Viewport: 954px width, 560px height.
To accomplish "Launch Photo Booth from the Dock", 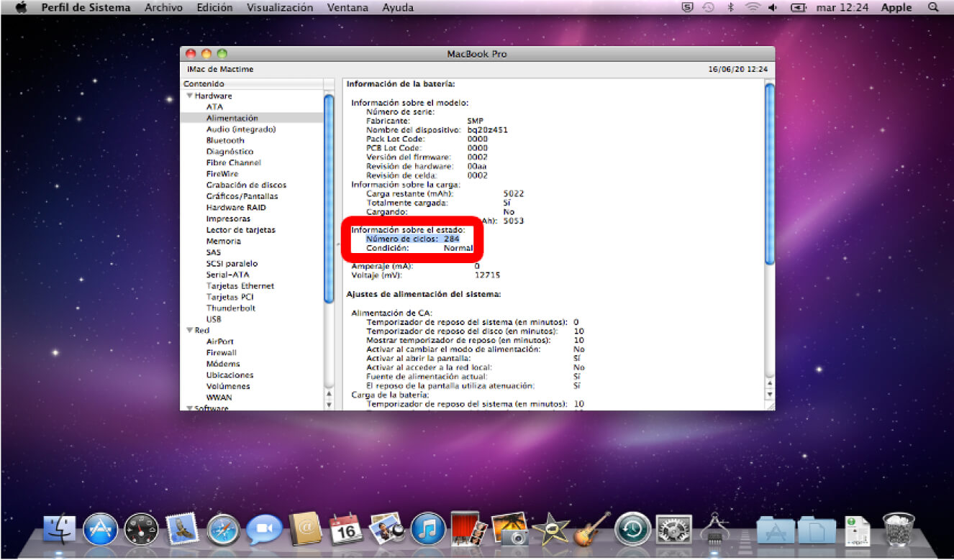I will [469, 529].
